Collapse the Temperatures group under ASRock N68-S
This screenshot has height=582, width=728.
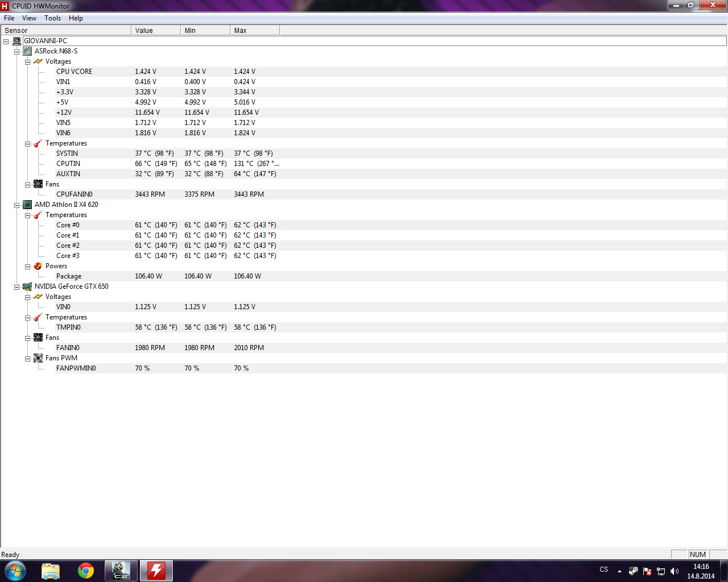click(27, 144)
